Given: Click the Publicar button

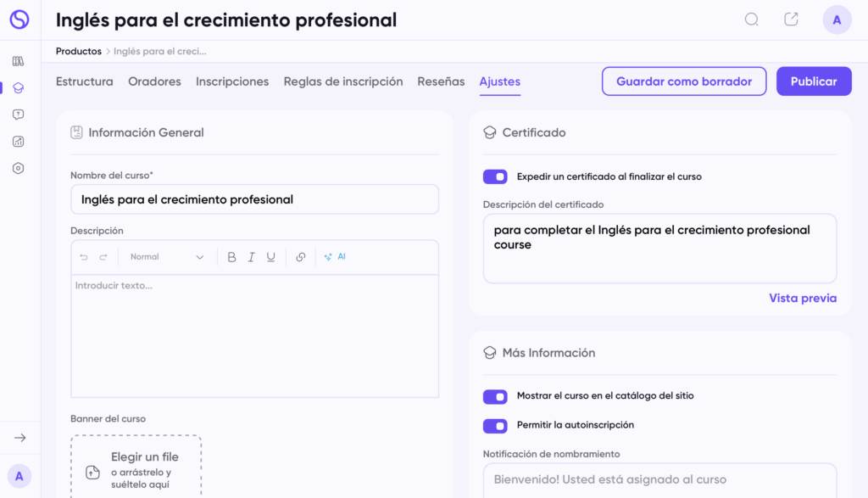Looking at the screenshot, I should (x=814, y=81).
